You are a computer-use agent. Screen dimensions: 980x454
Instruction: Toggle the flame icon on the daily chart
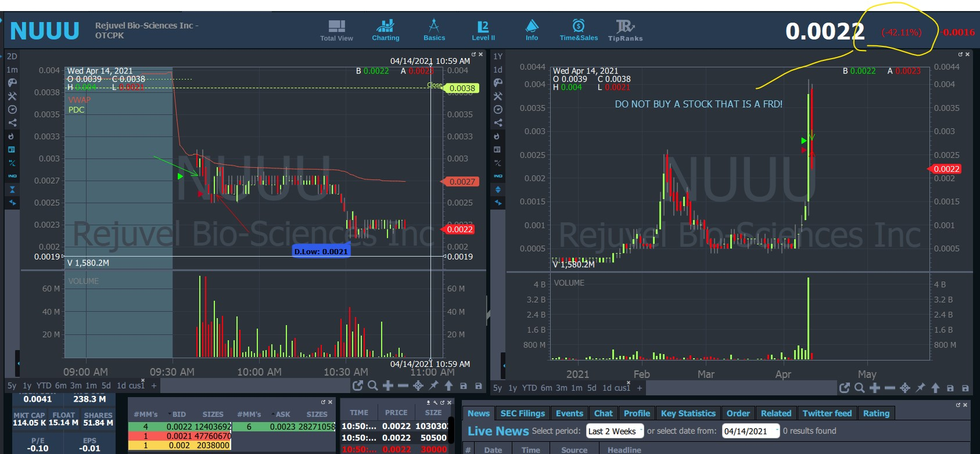[x=498, y=136]
